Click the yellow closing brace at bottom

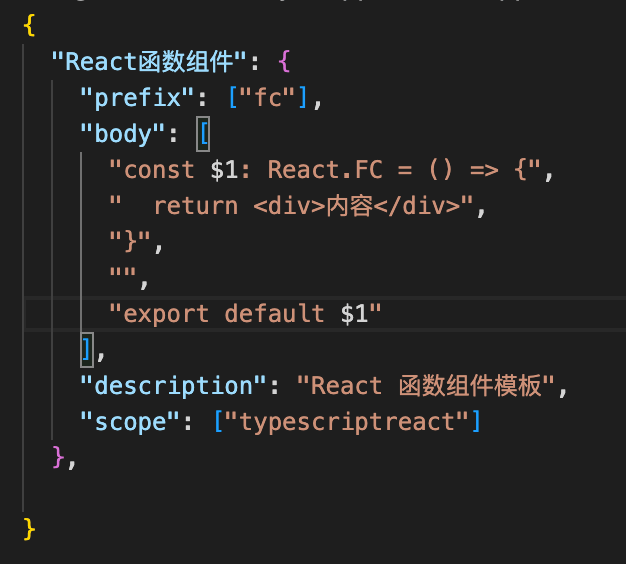pos(30,528)
